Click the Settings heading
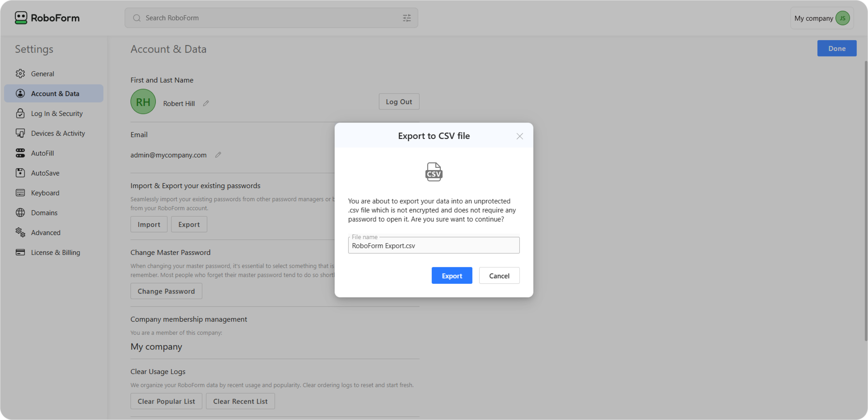This screenshot has width=868, height=420. pyautogui.click(x=34, y=49)
